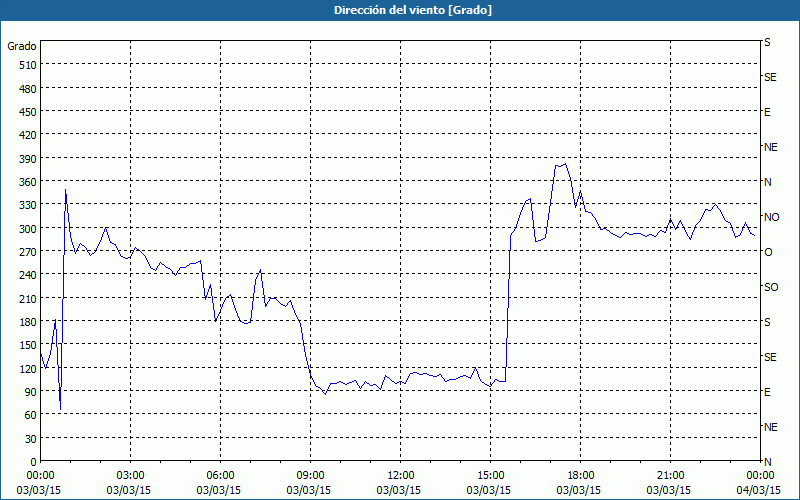Click the 15:00 time label
This screenshot has height=500, width=800.
(490, 476)
